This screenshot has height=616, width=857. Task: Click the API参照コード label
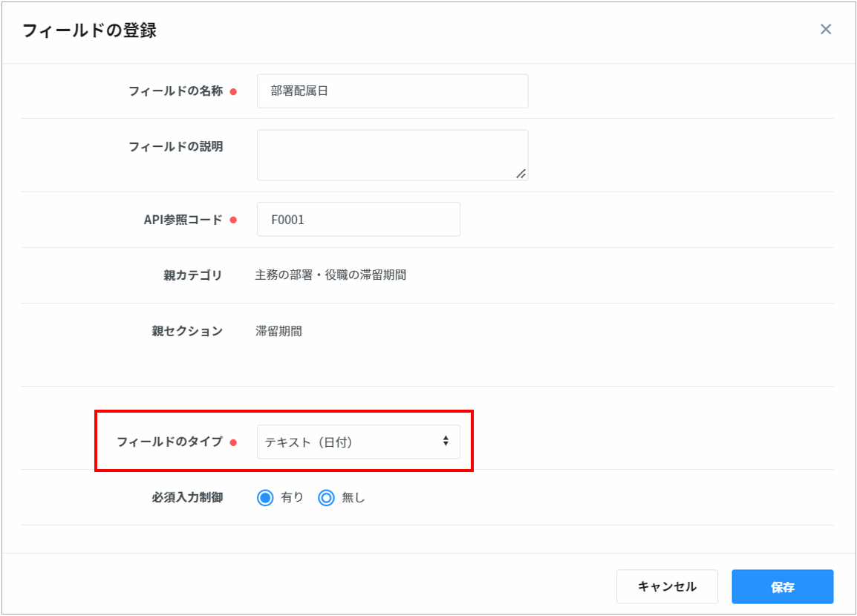[x=183, y=220]
